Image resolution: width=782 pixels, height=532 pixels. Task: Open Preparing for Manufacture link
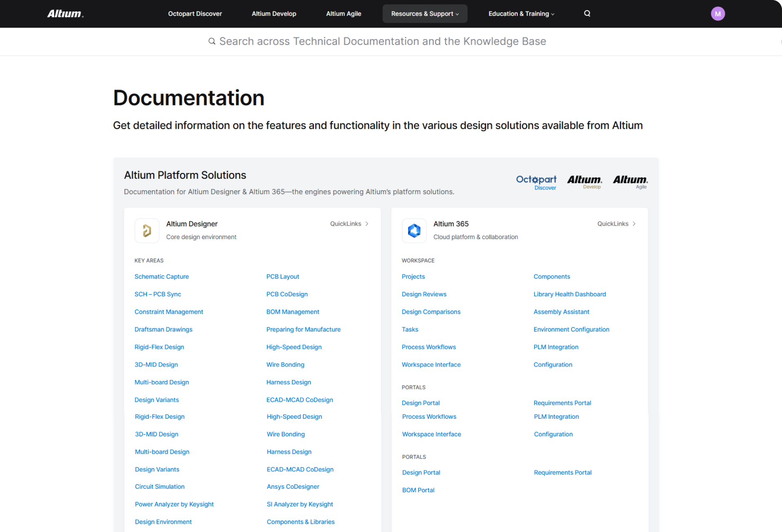pyautogui.click(x=303, y=329)
